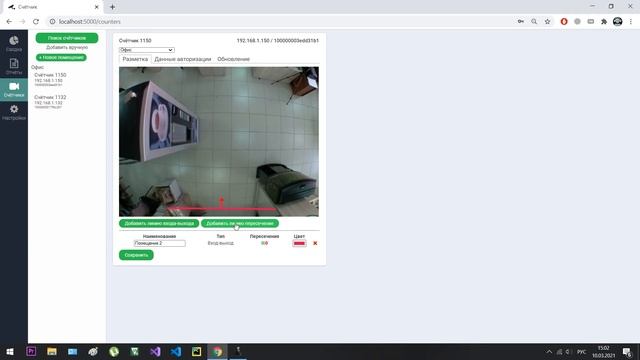Open File Explorer from the taskbar
Image resolution: width=640 pixels, height=360 pixels.
click(52, 351)
